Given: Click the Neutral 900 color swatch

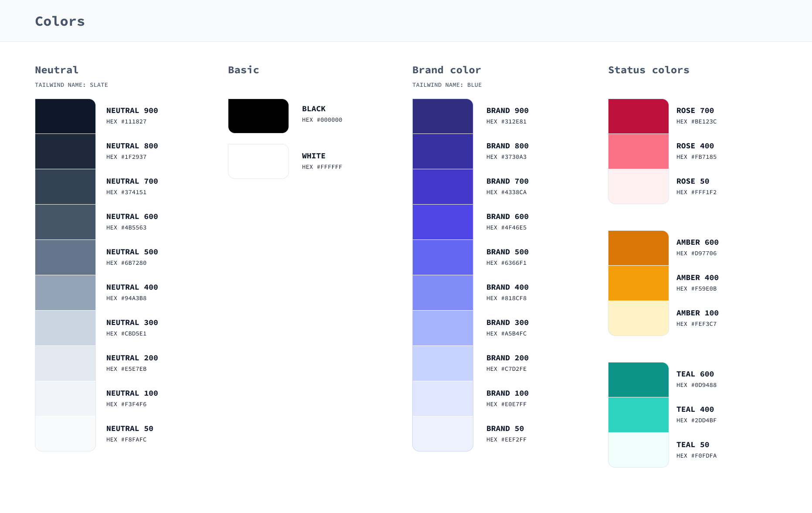Looking at the screenshot, I should coord(65,116).
